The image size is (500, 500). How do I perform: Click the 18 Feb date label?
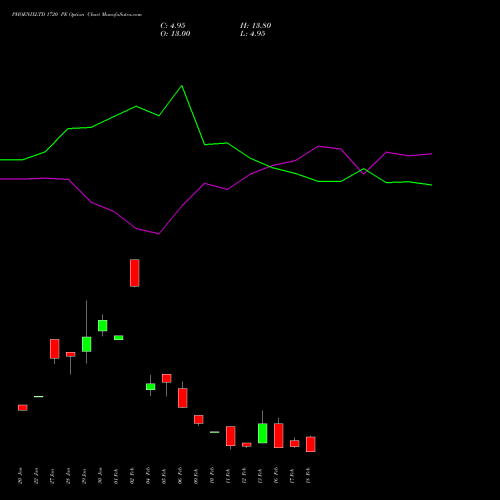pyautogui.click(x=309, y=476)
